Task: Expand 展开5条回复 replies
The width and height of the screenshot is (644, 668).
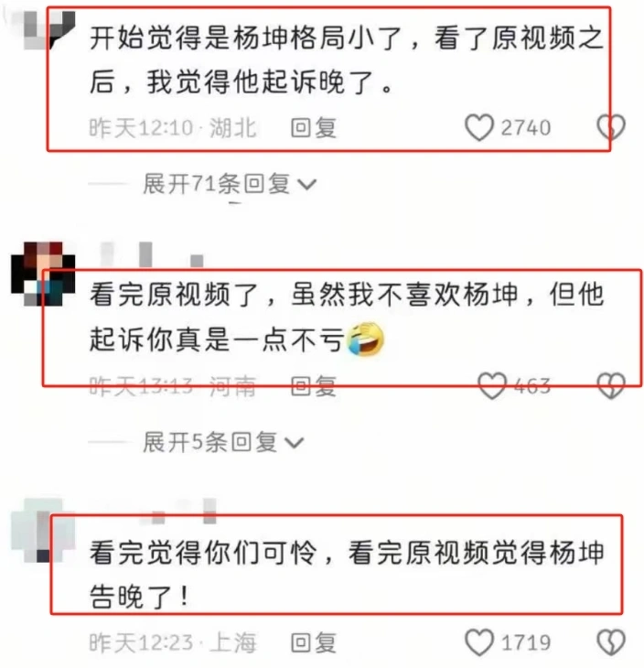Action: coord(223,442)
